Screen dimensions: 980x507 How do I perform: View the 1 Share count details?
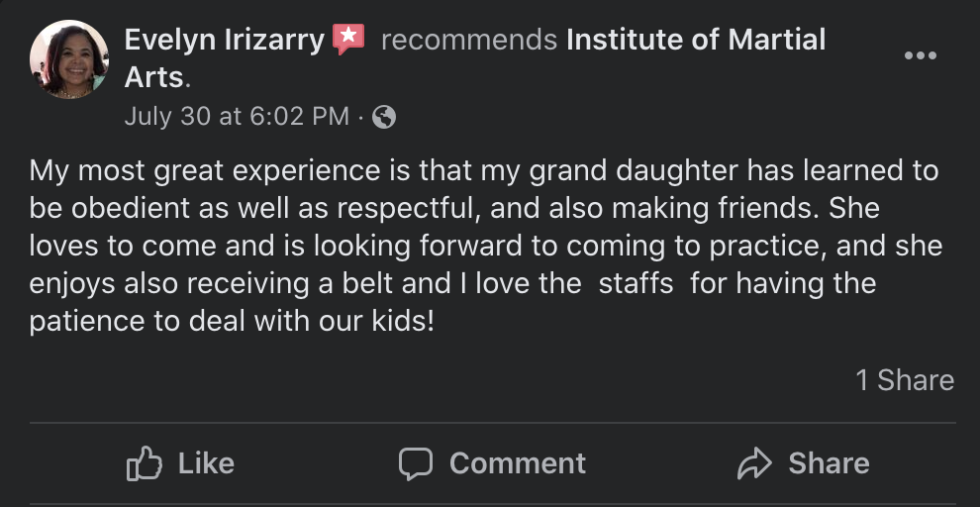point(905,380)
